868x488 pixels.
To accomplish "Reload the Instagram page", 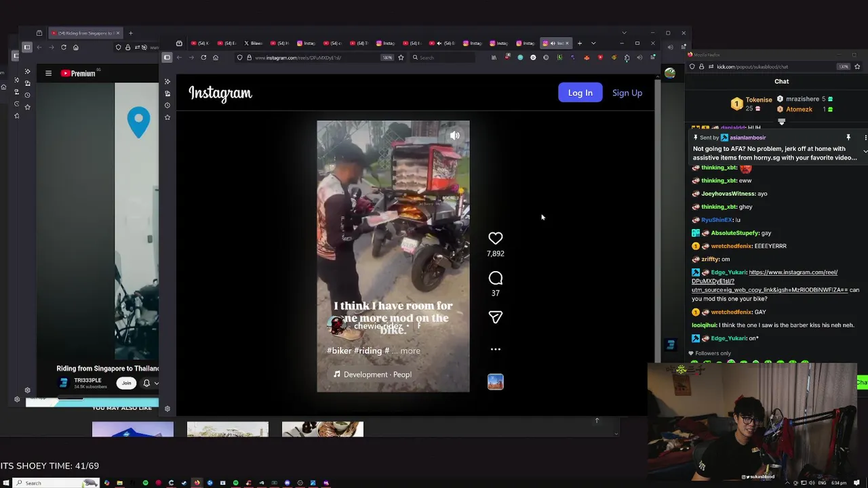I will [203, 58].
